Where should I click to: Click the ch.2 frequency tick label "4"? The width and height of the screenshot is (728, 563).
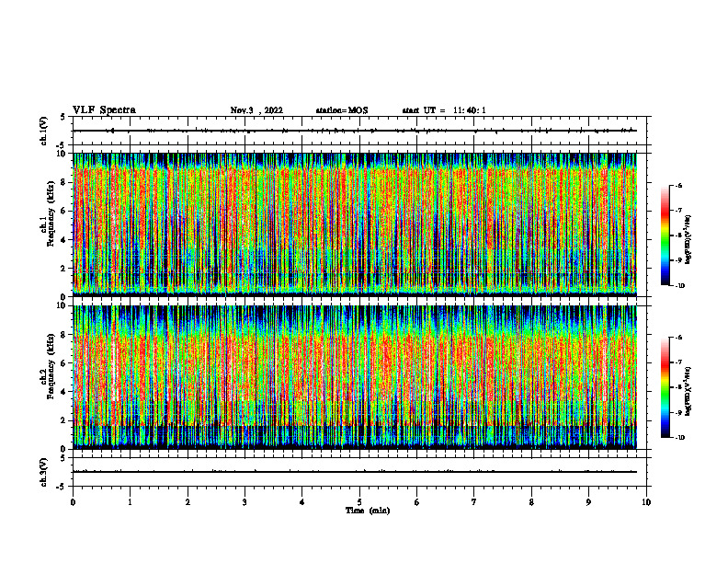(65, 392)
